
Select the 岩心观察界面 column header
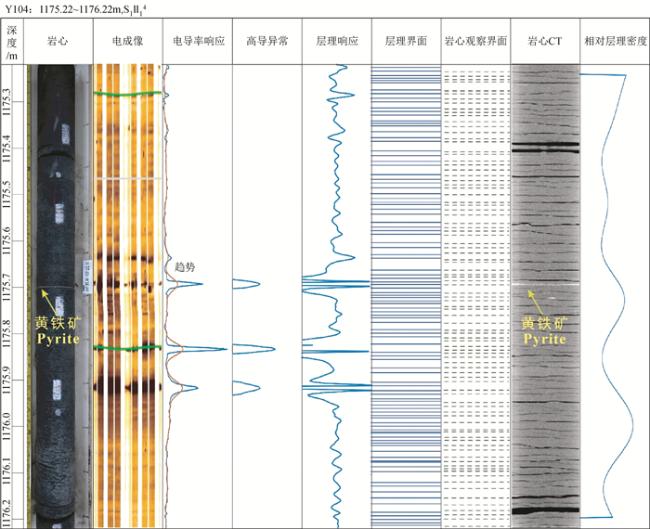point(476,41)
